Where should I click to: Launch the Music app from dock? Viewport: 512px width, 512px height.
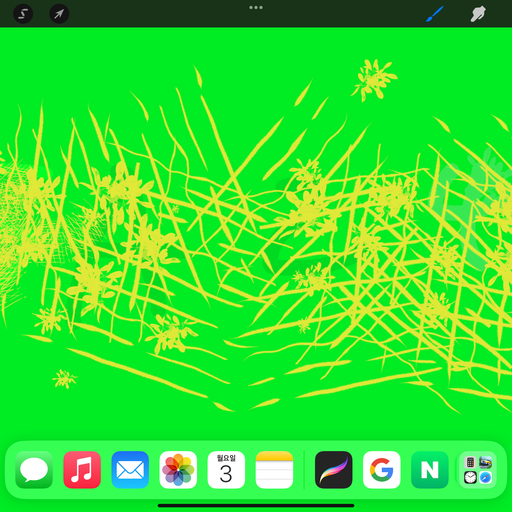(82, 470)
